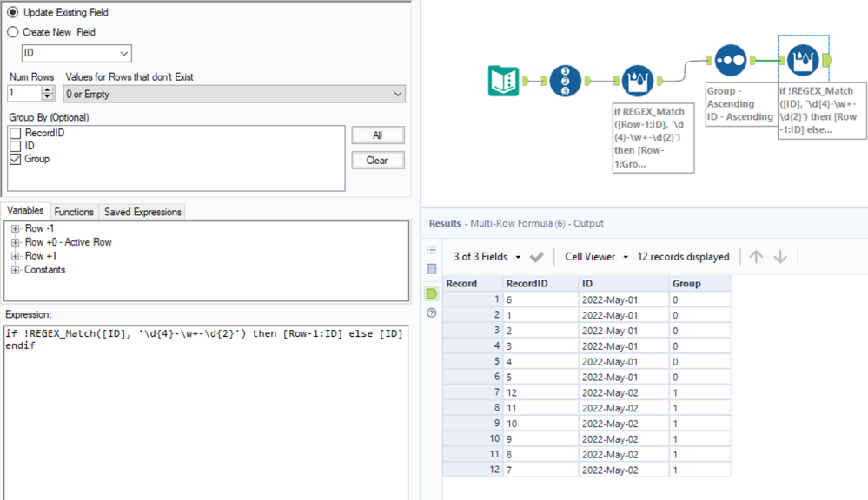Select RecordID cell showing 11
This screenshot has width=868, height=500.
pyautogui.click(x=540, y=408)
